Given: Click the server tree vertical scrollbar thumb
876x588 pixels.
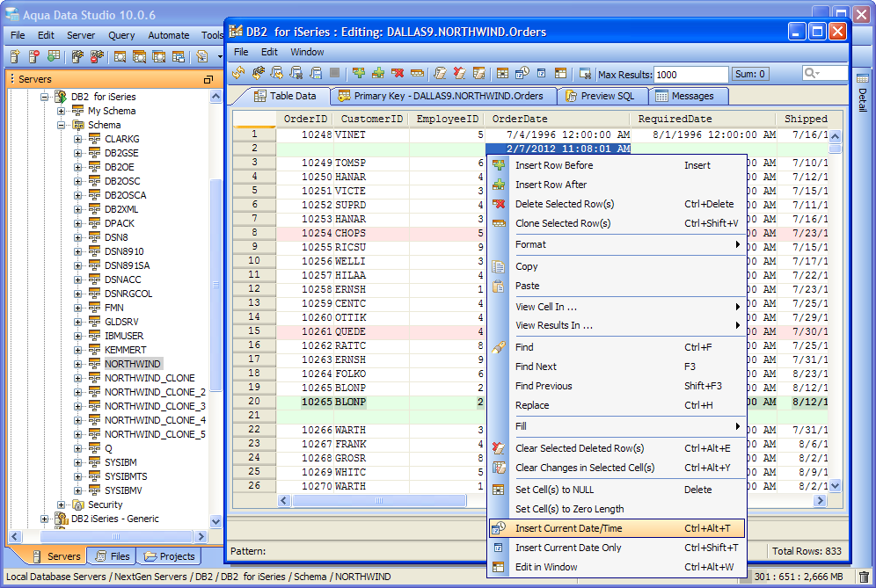Looking at the screenshot, I should (x=216, y=285).
